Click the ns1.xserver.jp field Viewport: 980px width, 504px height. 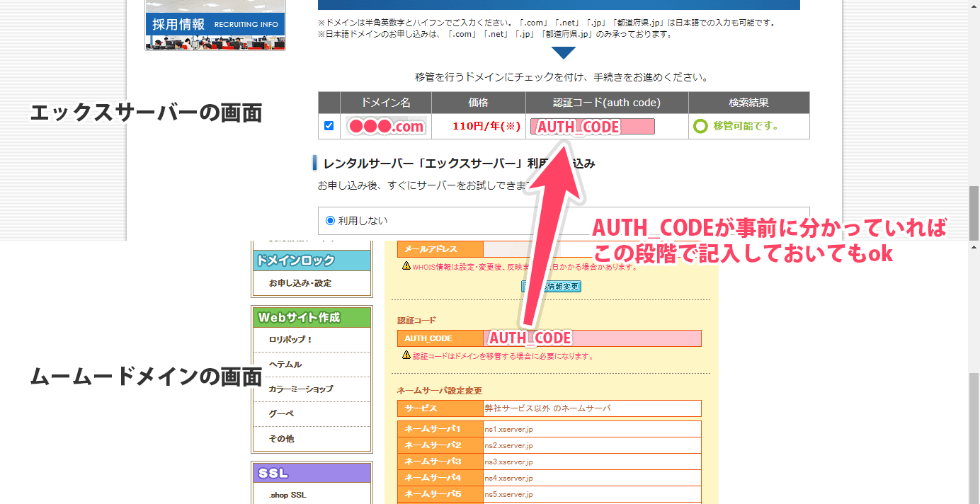click(592, 429)
